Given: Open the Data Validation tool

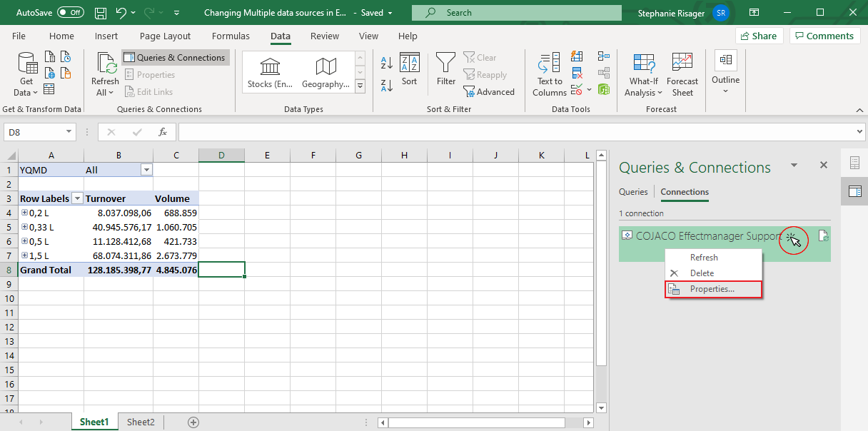Looking at the screenshot, I should [x=577, y=89].
